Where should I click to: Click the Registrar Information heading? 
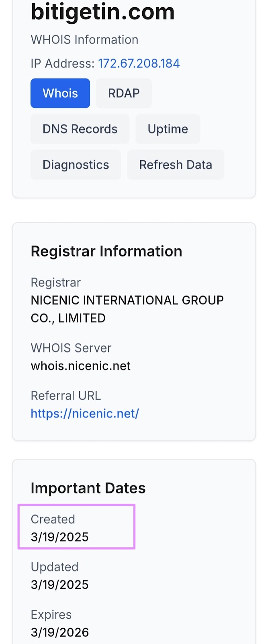[106, 251]
